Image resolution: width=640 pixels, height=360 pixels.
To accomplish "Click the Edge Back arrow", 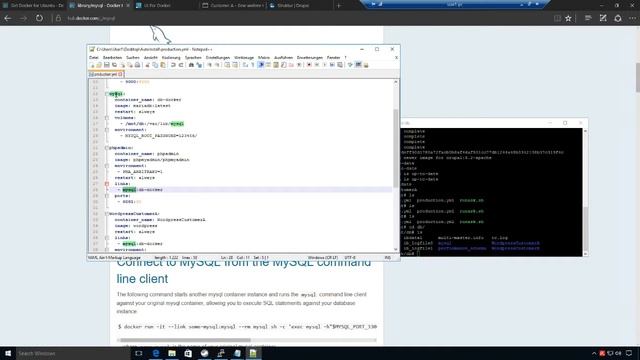I will (8, 18).
